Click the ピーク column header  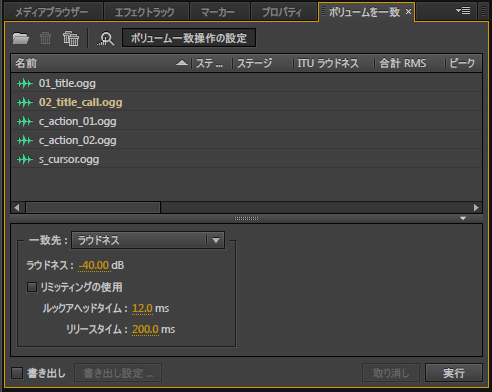[464, 63]
